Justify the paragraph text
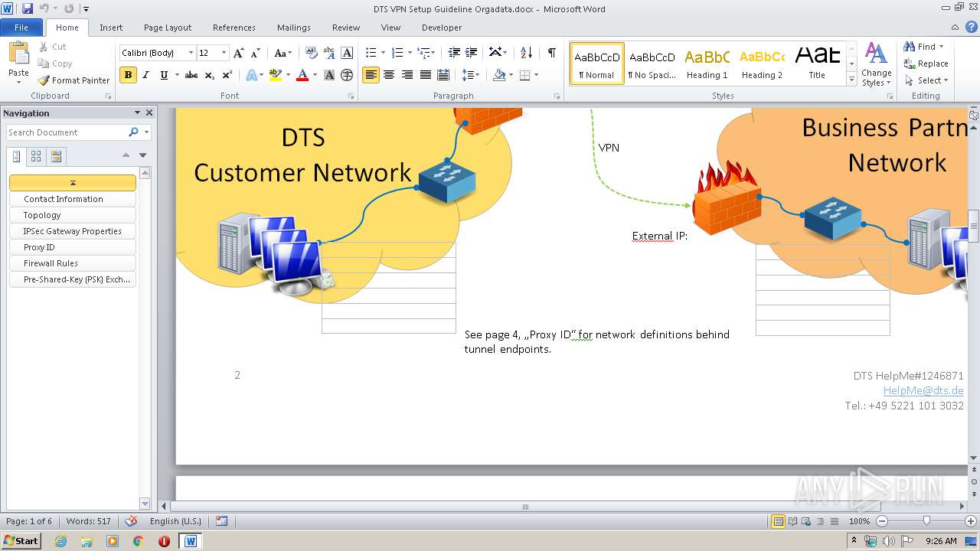 (x=425, y=75)
